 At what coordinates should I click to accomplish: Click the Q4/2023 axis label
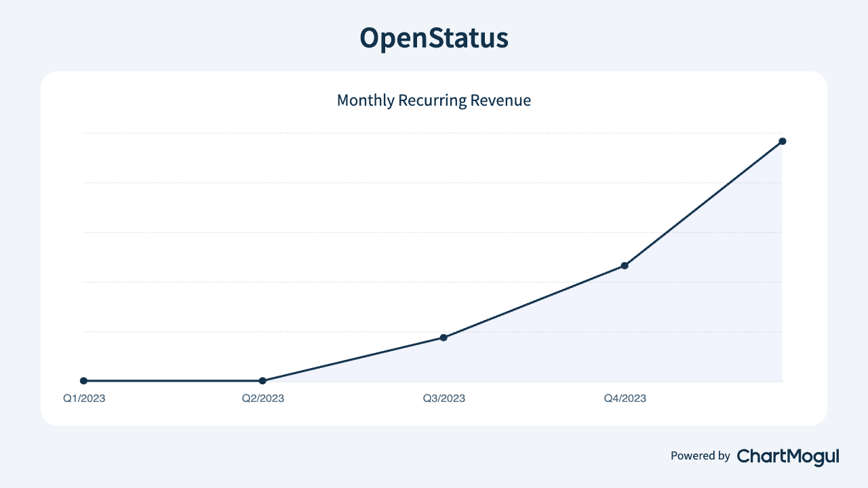624,399
